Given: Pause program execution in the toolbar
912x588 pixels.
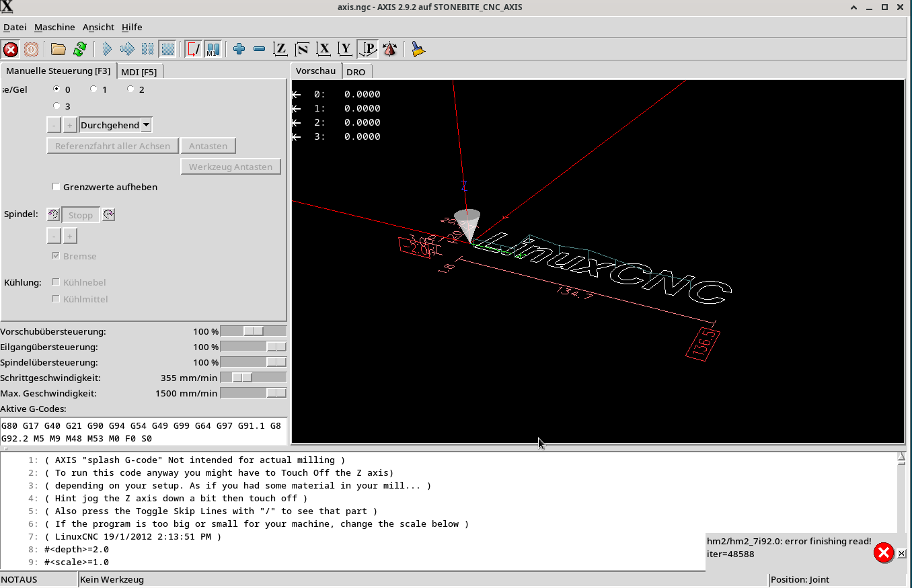Looking at the screenshot, I should point(147,49).
